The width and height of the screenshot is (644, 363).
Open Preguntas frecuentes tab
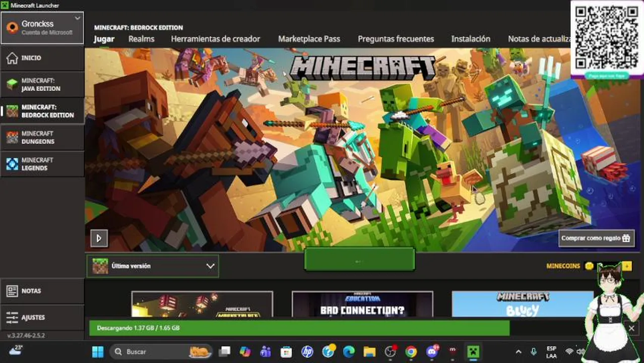click(396, 39)
